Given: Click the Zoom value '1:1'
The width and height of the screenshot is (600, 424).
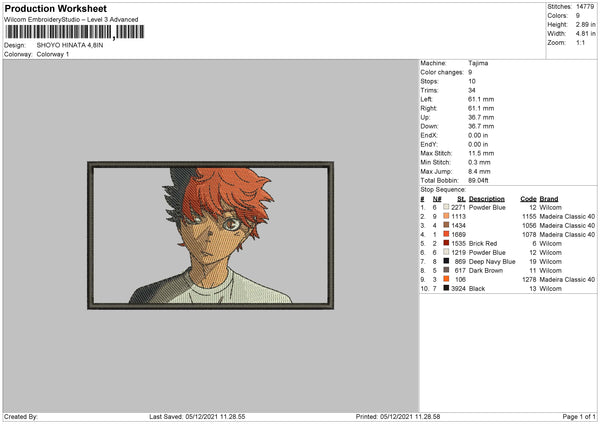Looking at the screenshot, I should [x=580, y=42].
